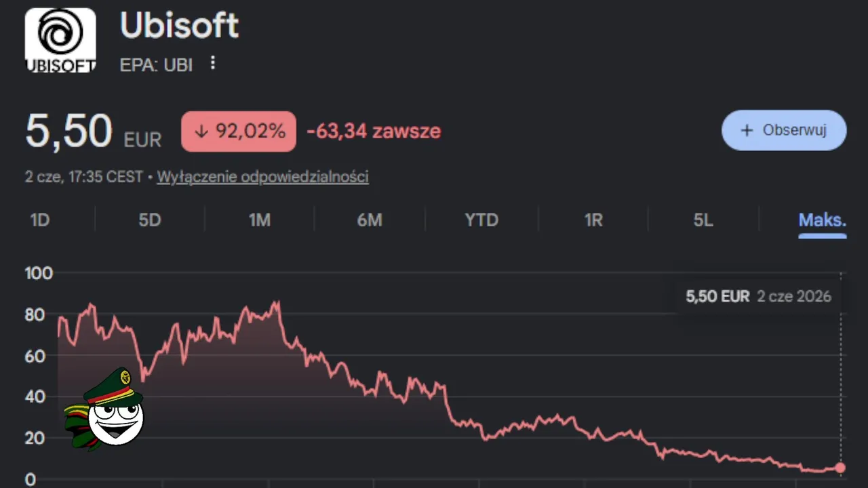Click the 5,50 EUR chart tooltip

click(x=758, y=297)
